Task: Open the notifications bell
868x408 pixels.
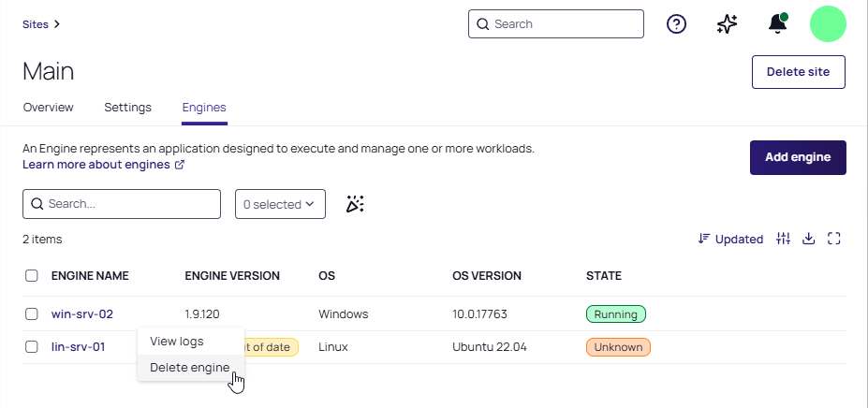Action: click(777, 24)
